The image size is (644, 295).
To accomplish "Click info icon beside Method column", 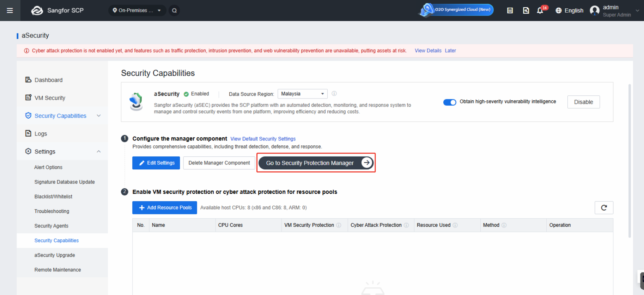I will pyautogui.click(x=504, y=225).
